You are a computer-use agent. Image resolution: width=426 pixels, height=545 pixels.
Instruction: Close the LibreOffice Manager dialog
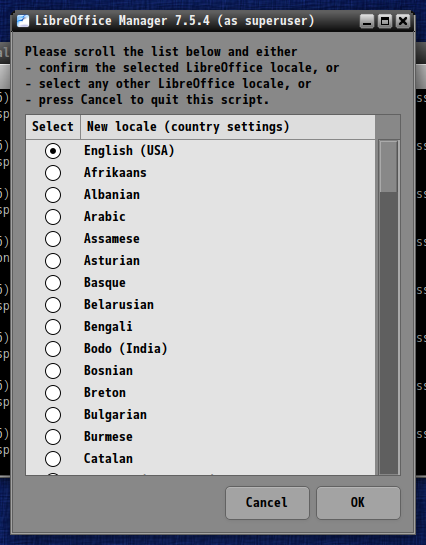tap(403, 21)
